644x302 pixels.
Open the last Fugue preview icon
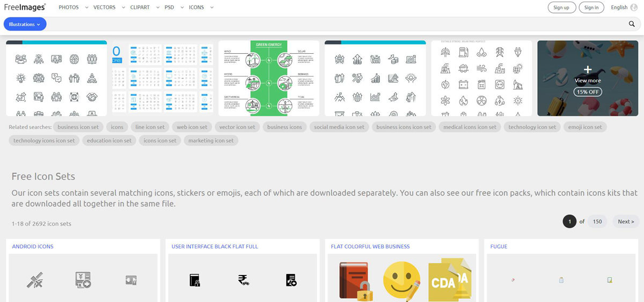click(610, 279)
